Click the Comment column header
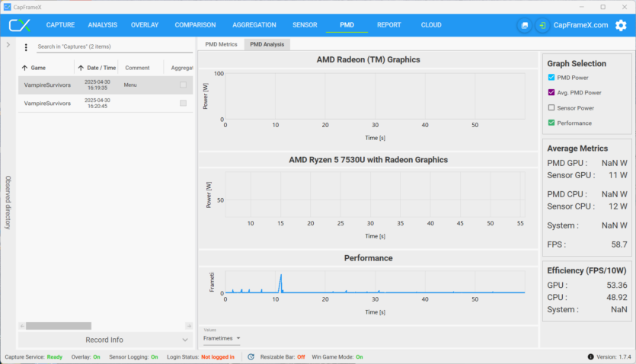 [137, 68]
